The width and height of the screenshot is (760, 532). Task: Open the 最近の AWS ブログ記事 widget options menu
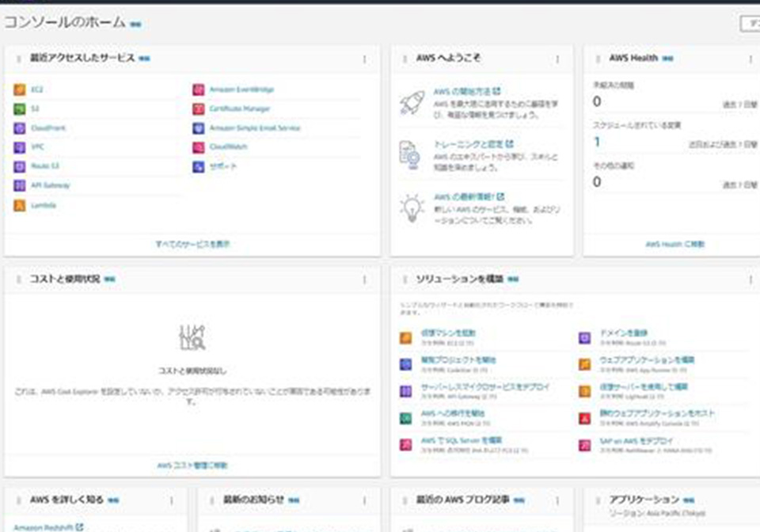tap(557, 500)
